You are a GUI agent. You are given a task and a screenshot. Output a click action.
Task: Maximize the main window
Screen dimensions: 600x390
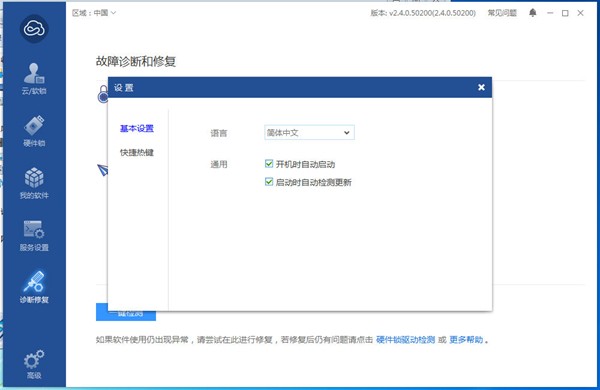[565, 13]
